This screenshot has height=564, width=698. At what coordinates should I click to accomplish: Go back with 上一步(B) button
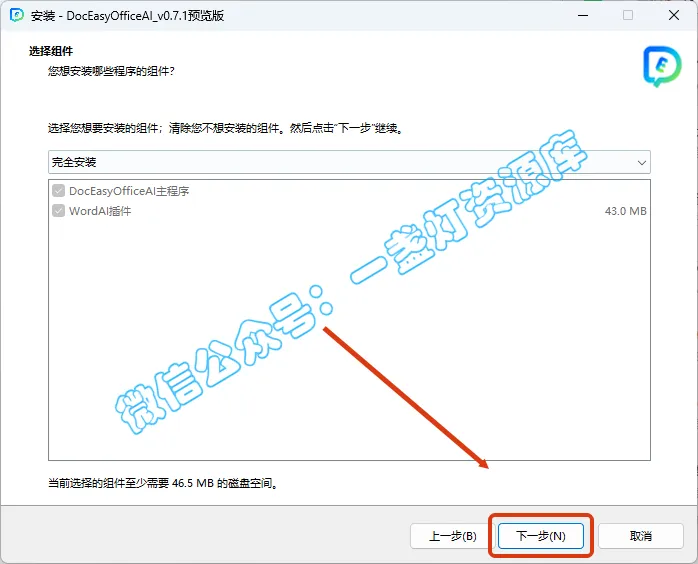tap(452, 536)
